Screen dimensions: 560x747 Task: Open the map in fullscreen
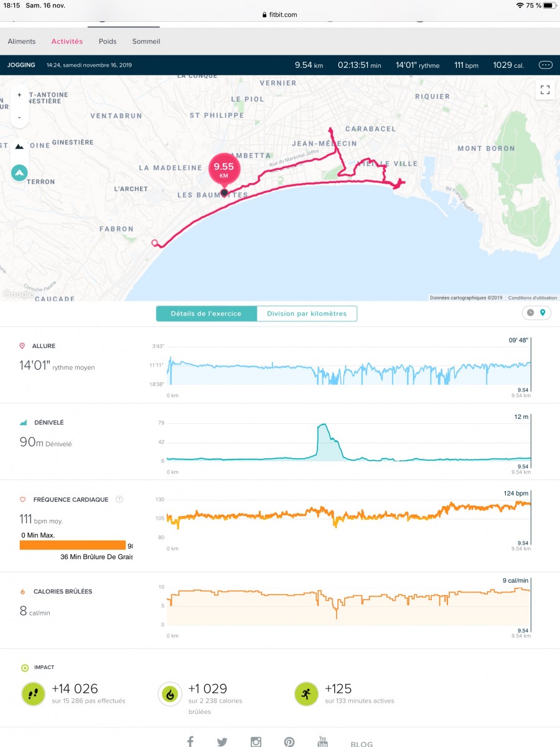pos(545,90)
